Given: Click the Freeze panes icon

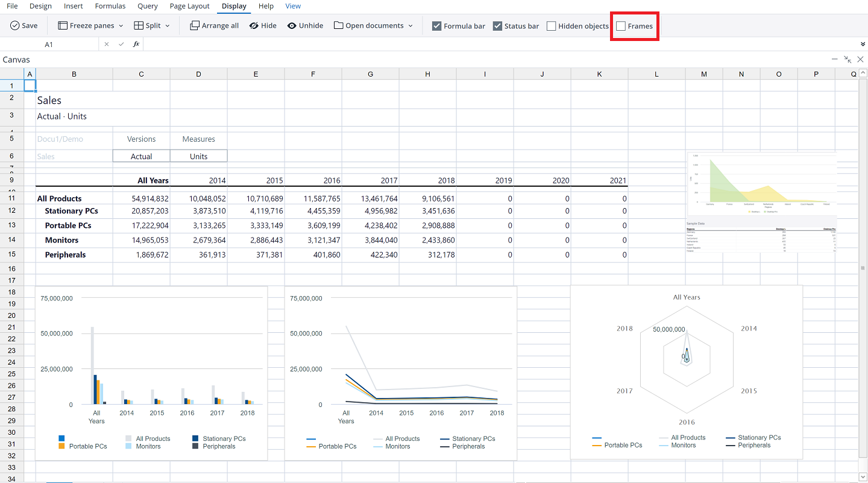Looking at the screenshot, I should pos(62,25).
